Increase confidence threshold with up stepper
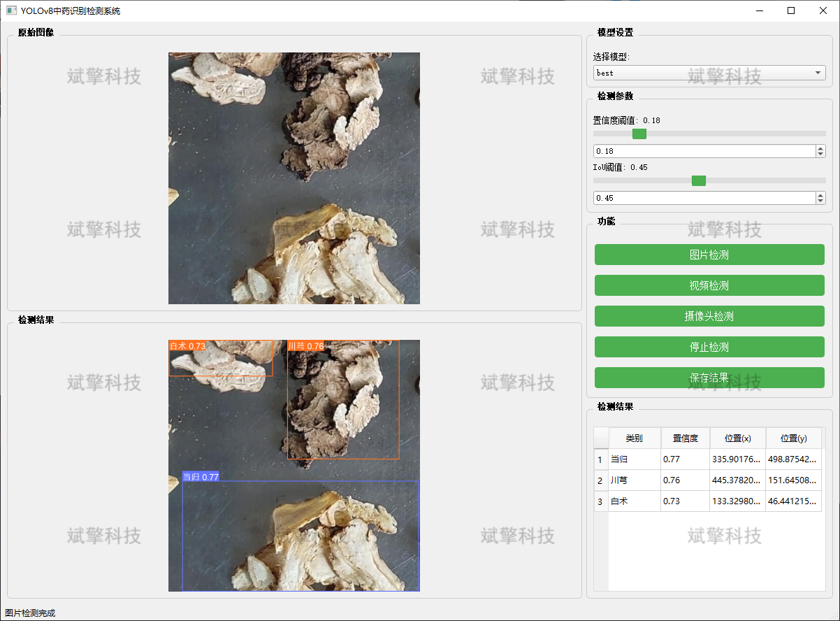The width and height of the screenshot is (840, 621). click(x=820, y=148)
